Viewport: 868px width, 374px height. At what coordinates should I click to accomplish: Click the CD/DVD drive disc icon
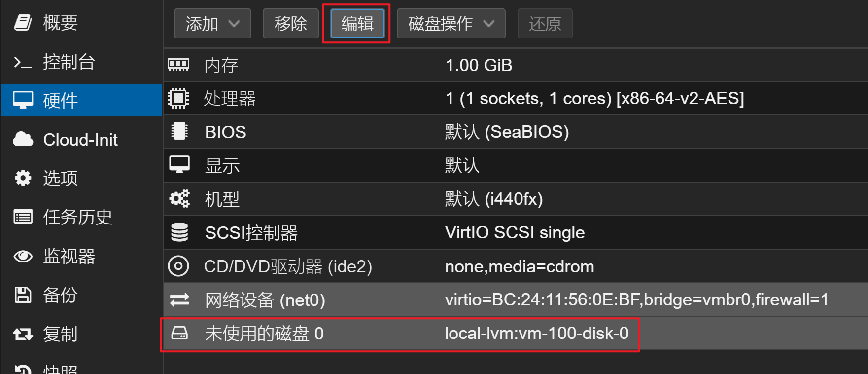178,266
